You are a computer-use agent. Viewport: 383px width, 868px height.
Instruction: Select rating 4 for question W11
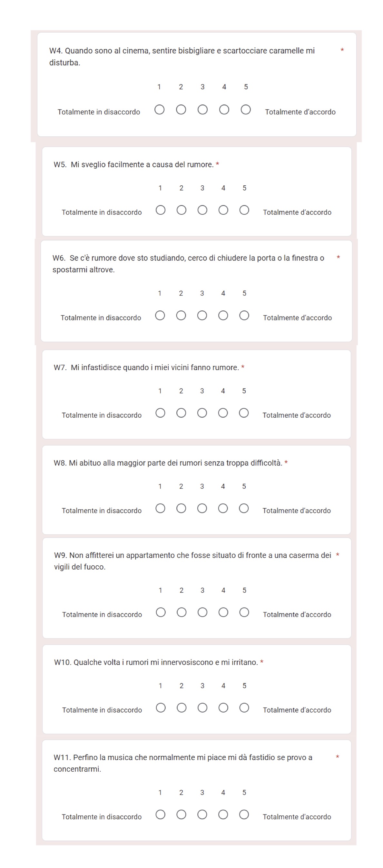pyautogui.click(x=223, y=814)
